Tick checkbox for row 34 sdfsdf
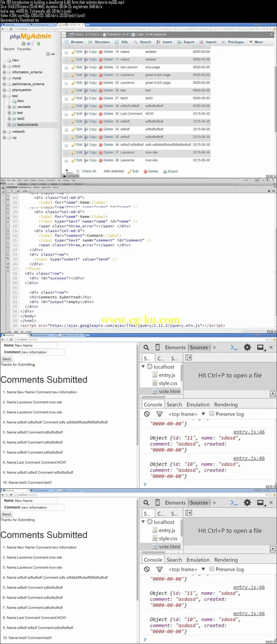This screenshot has width=277, height=644. coord(67,129)
